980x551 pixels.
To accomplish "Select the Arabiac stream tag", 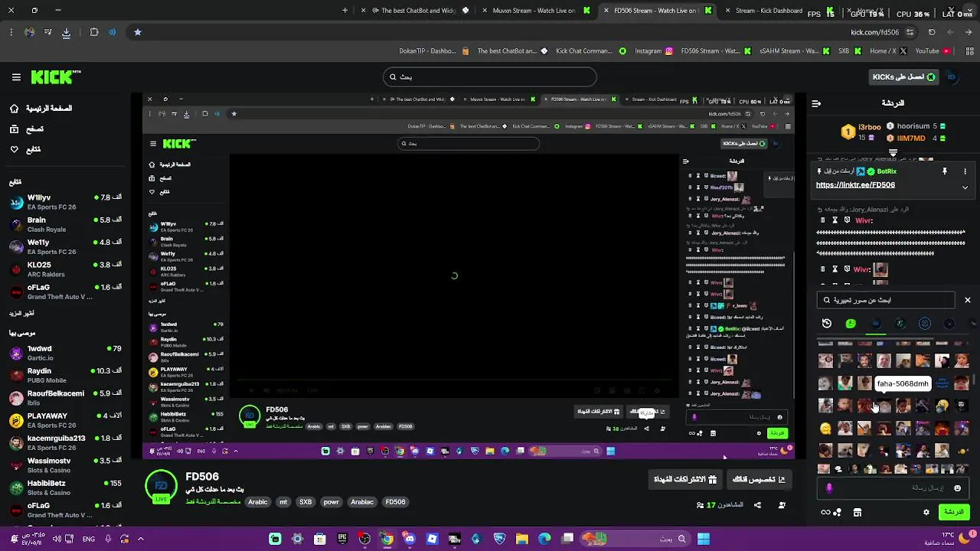I will point(362,502).
